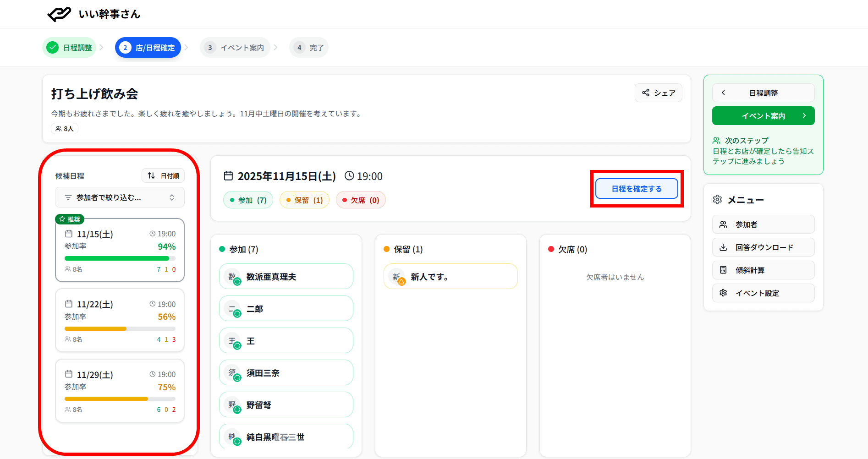Open the 参加者で絞り込む dropdown

coord(120,197)
